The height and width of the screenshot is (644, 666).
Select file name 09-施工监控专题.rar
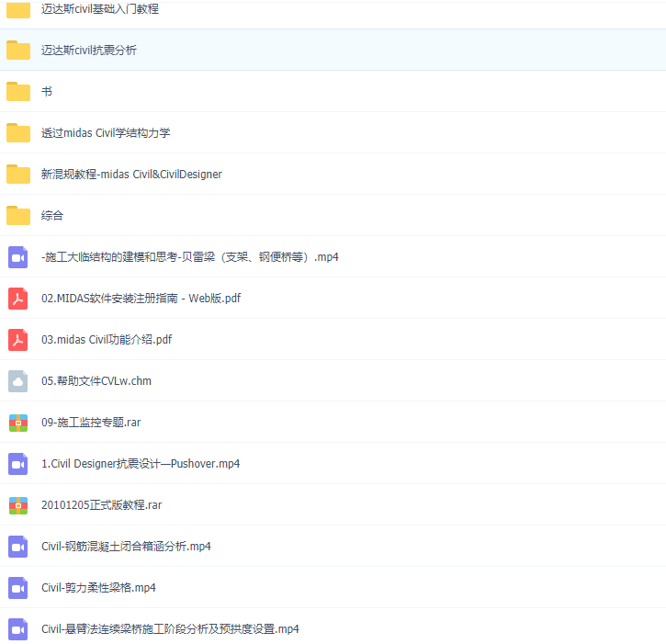click(x=91, y=423)
